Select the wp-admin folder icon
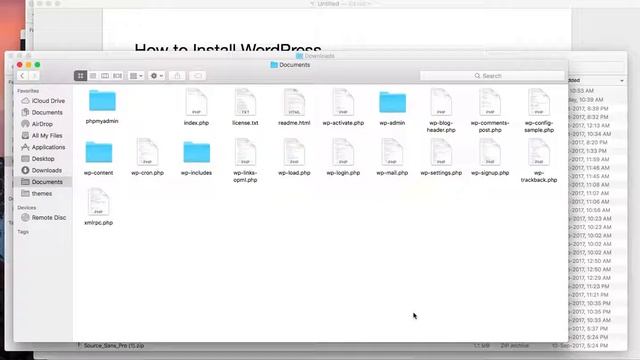The width and height of the screenshot is (640, 360). [392, 102]
